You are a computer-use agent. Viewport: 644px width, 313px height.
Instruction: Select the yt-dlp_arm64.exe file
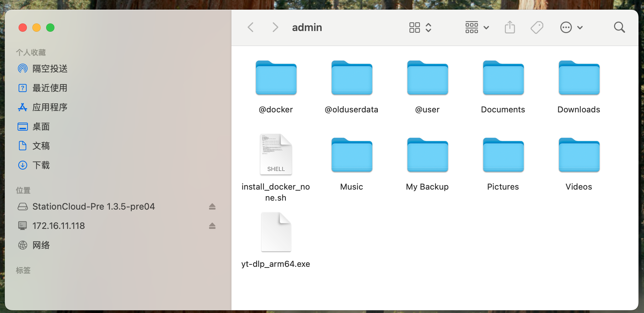point(276,232)
